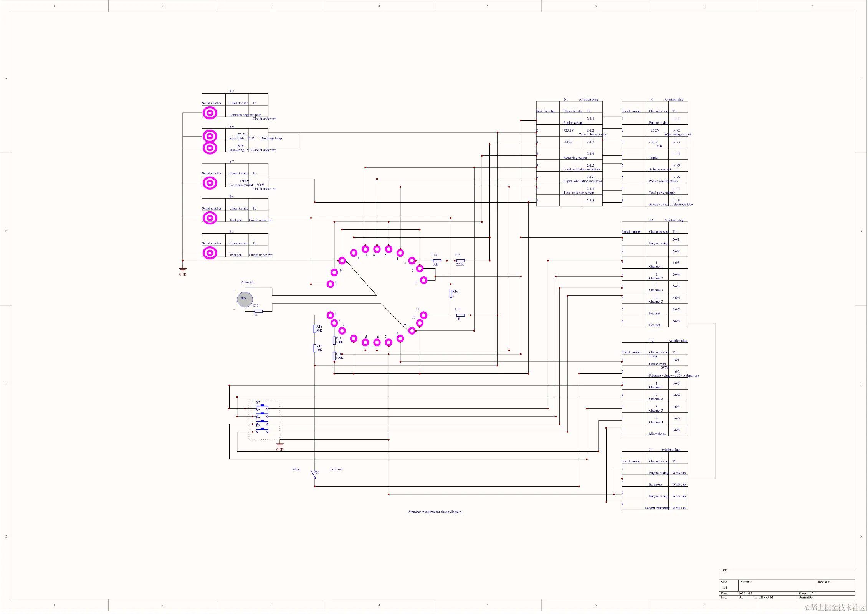Click the mA ammeter symbol

245,300
